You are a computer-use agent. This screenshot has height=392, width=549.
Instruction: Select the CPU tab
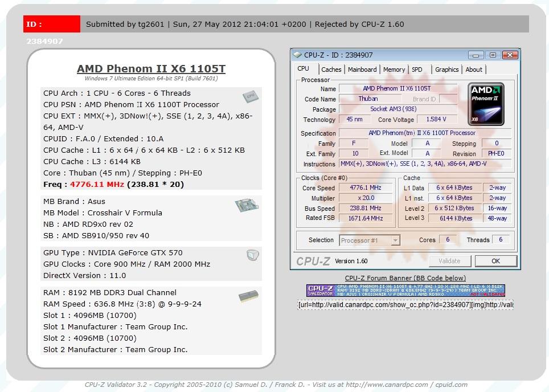click(x=303, y=69)
